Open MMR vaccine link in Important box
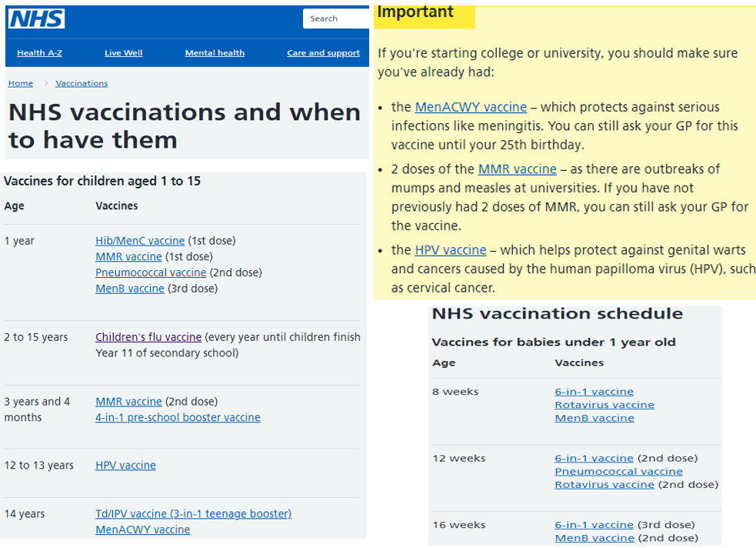756x548 pixels. click(x=518, y=169)
